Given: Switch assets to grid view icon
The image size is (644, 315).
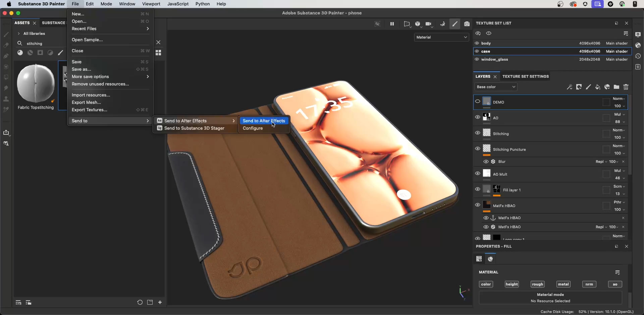Looking at the screenshot, I should (158, 53).
